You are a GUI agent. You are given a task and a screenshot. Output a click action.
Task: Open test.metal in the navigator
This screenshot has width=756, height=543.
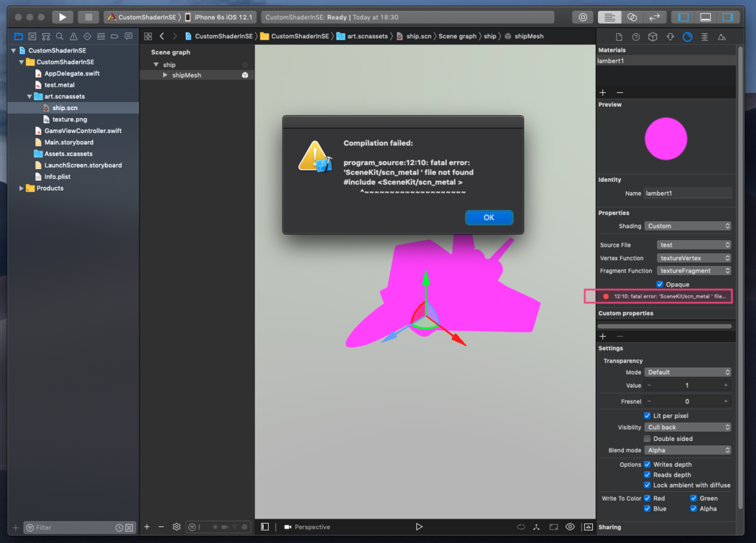click(59, 85)
